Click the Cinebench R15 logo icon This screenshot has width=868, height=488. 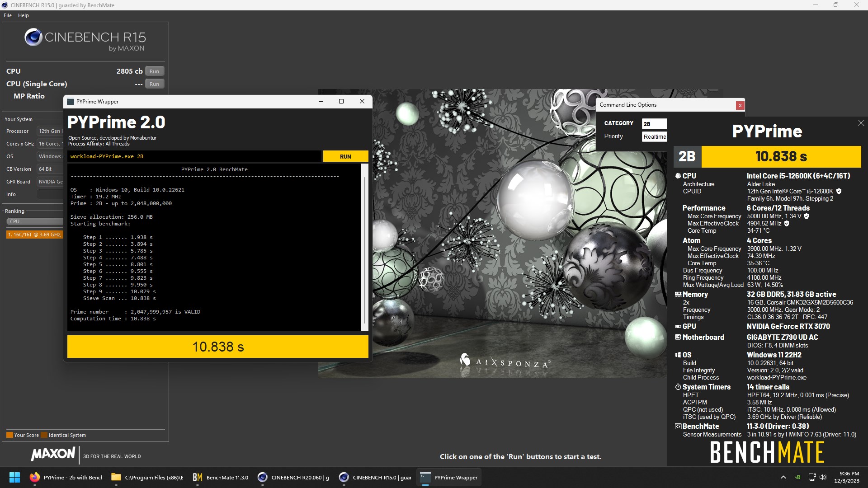(x=33, y=38)
